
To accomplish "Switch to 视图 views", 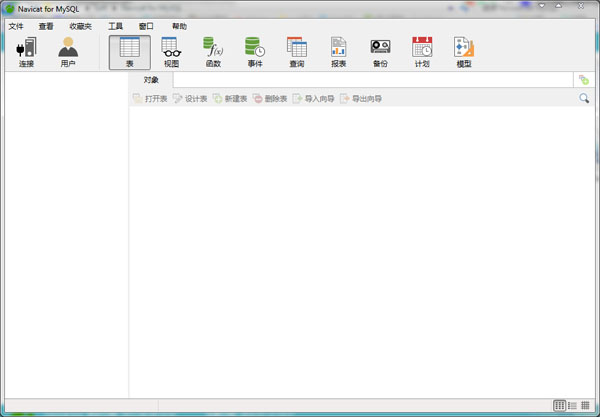I will tap(171, 52).
